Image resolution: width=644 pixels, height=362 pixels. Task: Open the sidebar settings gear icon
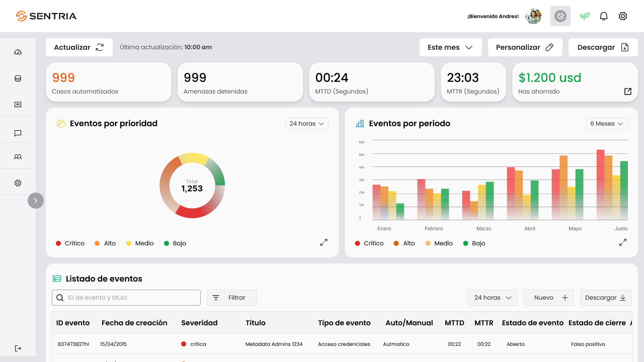pyautogui.click(x=18, y=183)
